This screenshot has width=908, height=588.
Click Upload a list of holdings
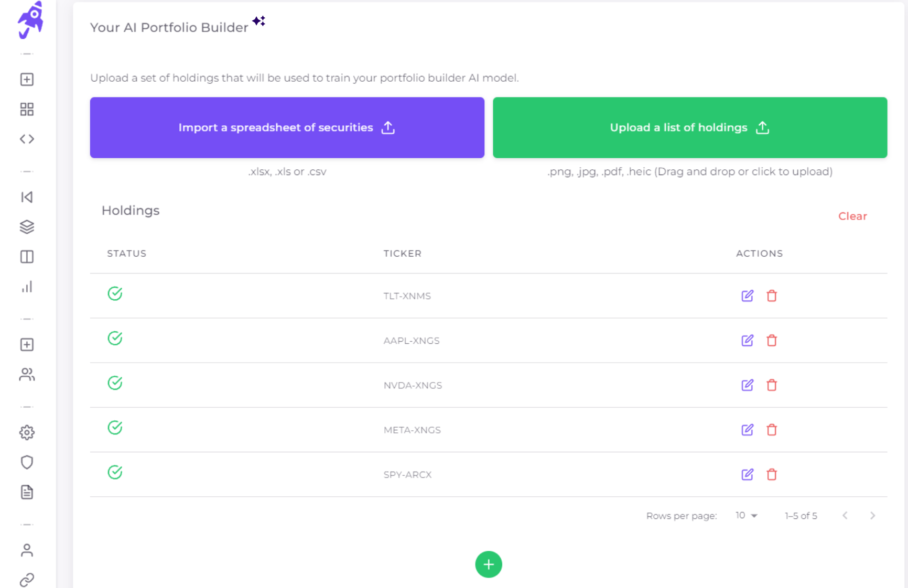(689, 127)
